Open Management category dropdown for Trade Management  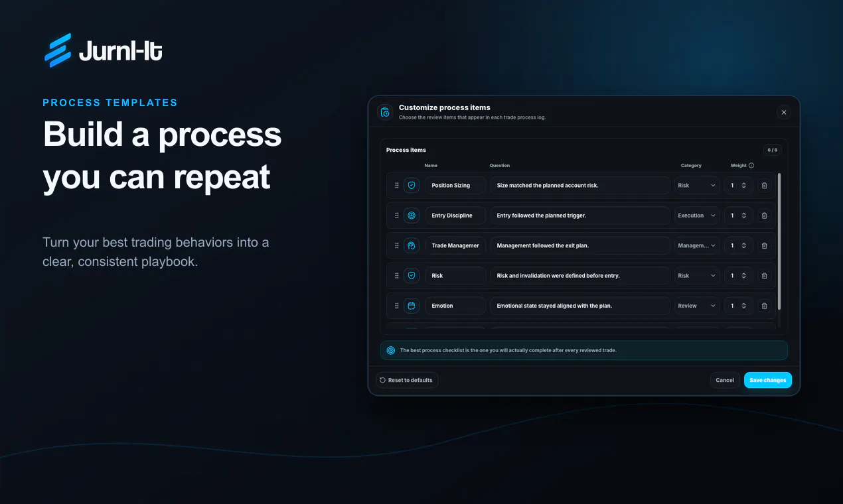tap(697, 245)
